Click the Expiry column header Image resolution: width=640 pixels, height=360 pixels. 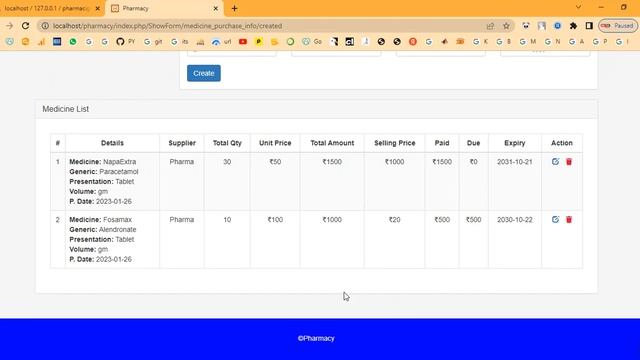click(515, 143)
